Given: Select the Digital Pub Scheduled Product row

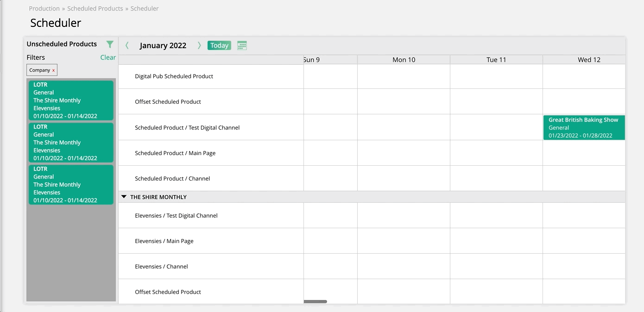Looking at the screenshot, I should click(x=174, y=76).
